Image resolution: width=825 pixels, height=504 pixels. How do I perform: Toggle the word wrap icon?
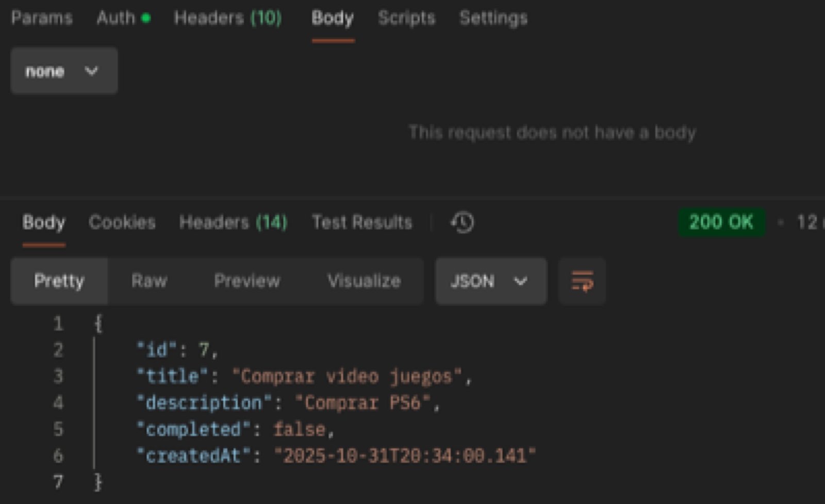click(x=582, y=281)
